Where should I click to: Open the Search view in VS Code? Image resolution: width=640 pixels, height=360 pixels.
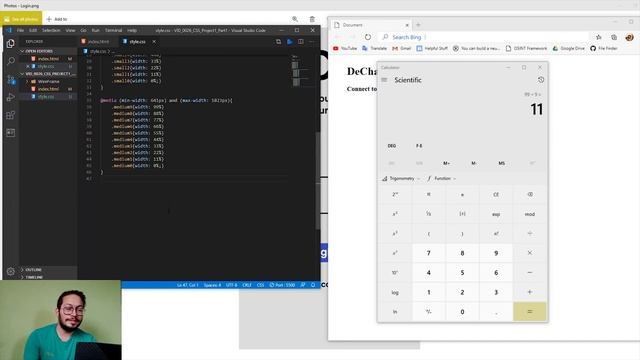(11, 61)
